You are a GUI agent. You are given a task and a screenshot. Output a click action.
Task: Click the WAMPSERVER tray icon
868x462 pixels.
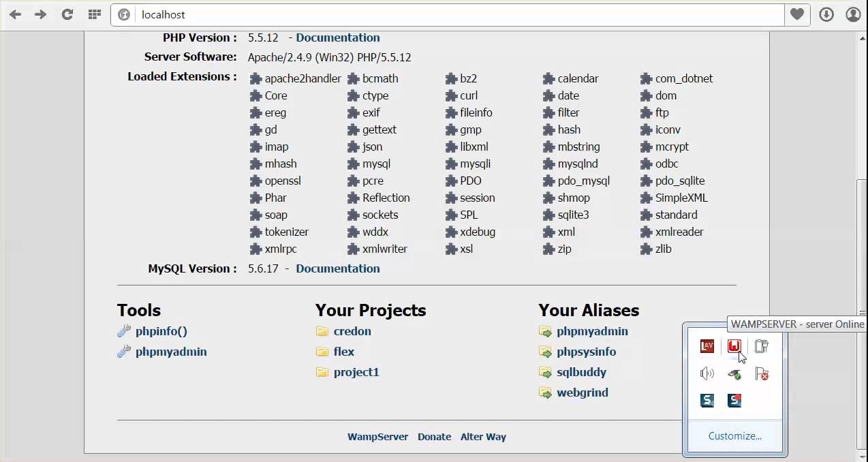pos(734,346)
